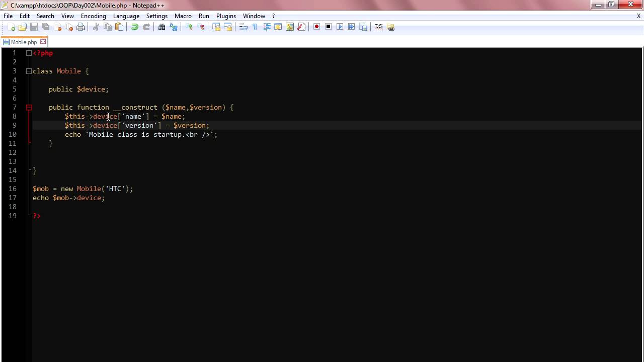This screenshot has height=362, width=644.
Task: Click the Paste clipboard icon
Action: [119, 27]
